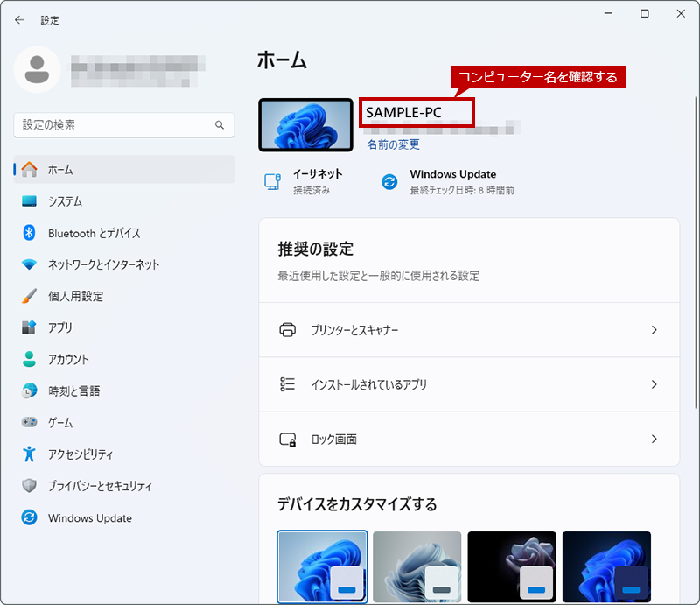The width and height of the screenshot is (700, 605).
Task: Click the 個人用設定 paintbrush icon
Action: click(29, 296)
